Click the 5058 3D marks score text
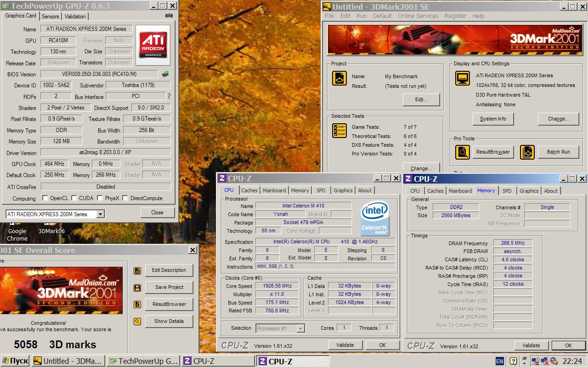The image size is (588, 368). [x=55, y=345]
